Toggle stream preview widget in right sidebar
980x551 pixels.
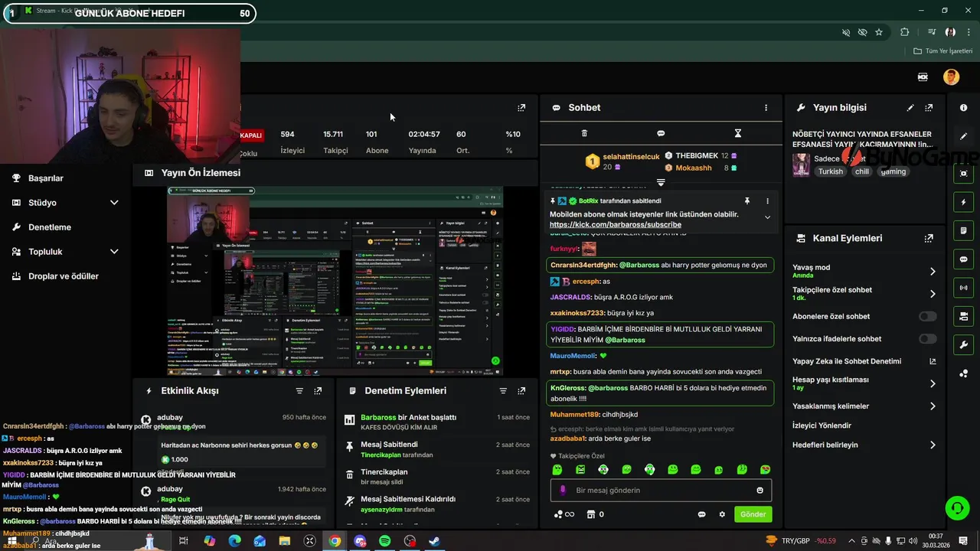[963, 173]
